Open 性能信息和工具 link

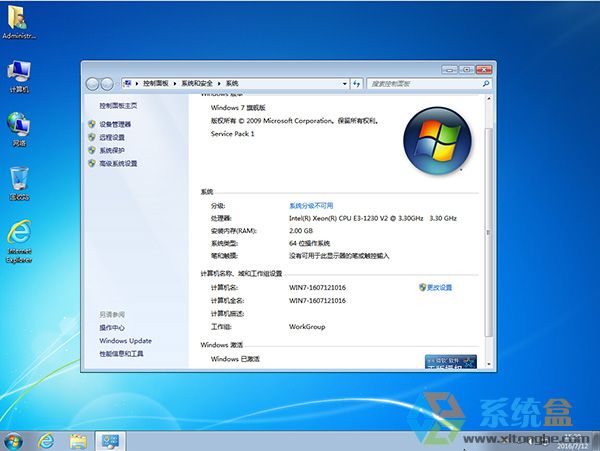pos(121,354)
